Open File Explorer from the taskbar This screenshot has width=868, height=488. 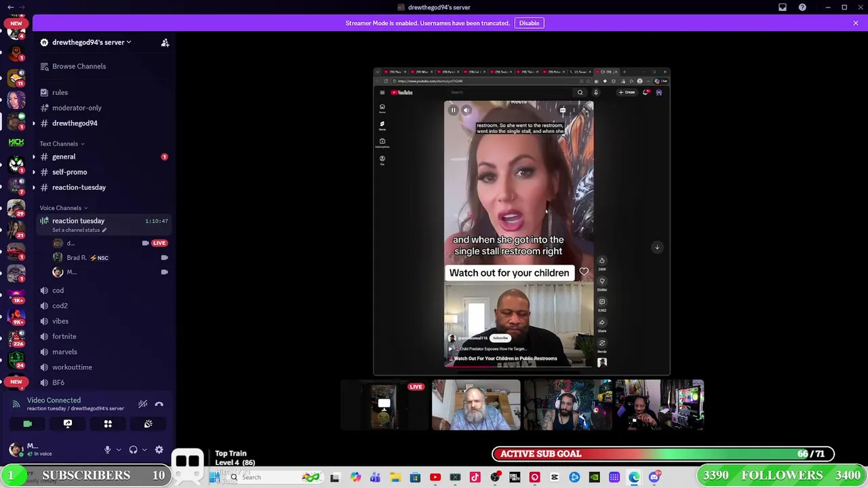395,477
